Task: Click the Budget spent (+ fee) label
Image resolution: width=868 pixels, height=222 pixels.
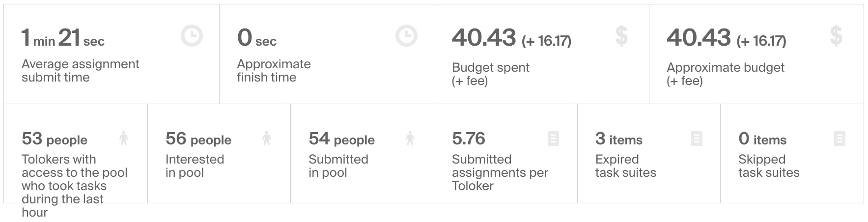Action: [490, 74]
